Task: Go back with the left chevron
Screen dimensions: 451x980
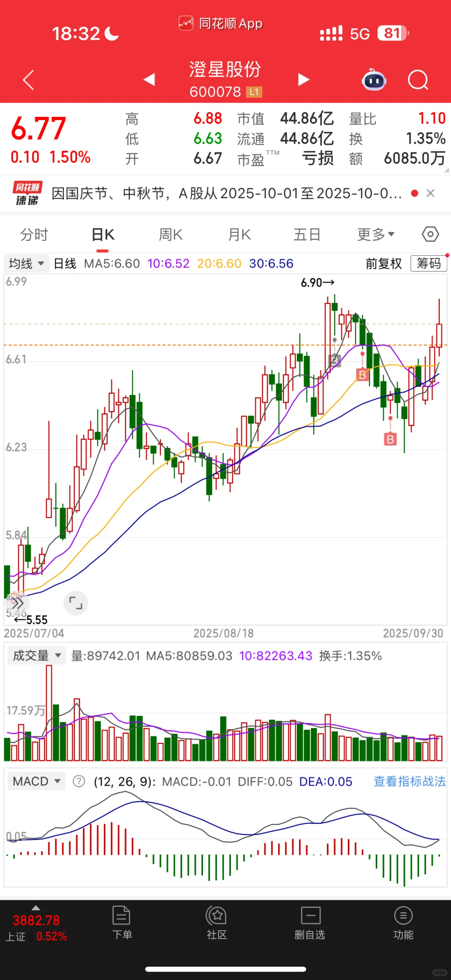Action: click(x=28, y=80)
